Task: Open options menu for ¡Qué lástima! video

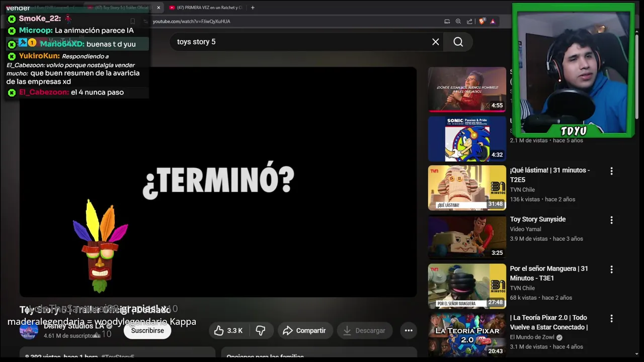Action: (611, 171)
